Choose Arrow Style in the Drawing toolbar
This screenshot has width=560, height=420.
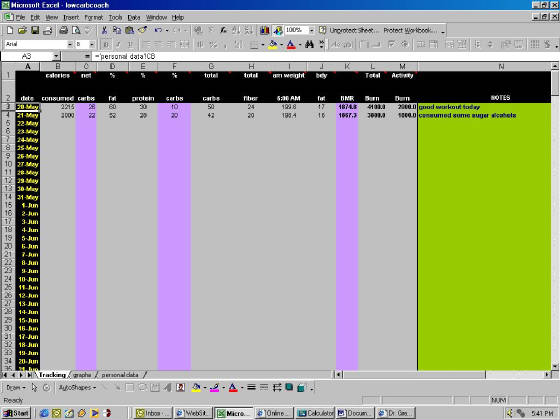pos(277,387)
